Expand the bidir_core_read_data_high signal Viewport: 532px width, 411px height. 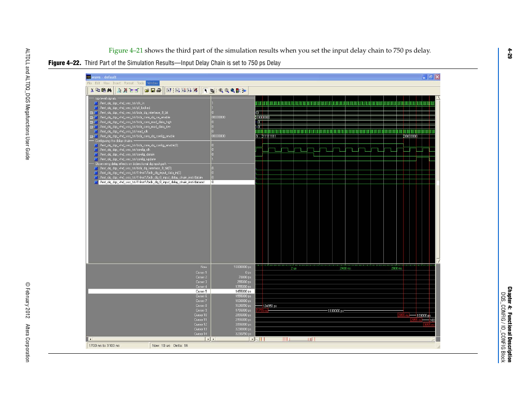pos(91,122)
